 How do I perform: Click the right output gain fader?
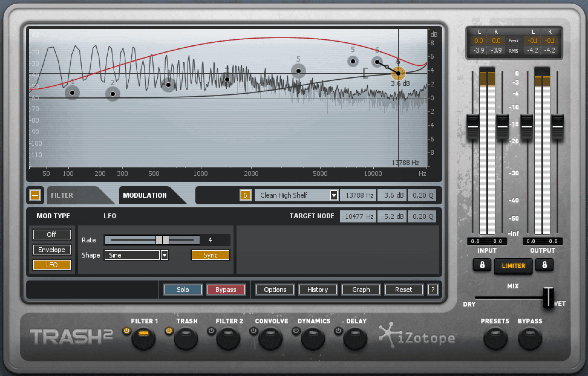click(557, 127)
